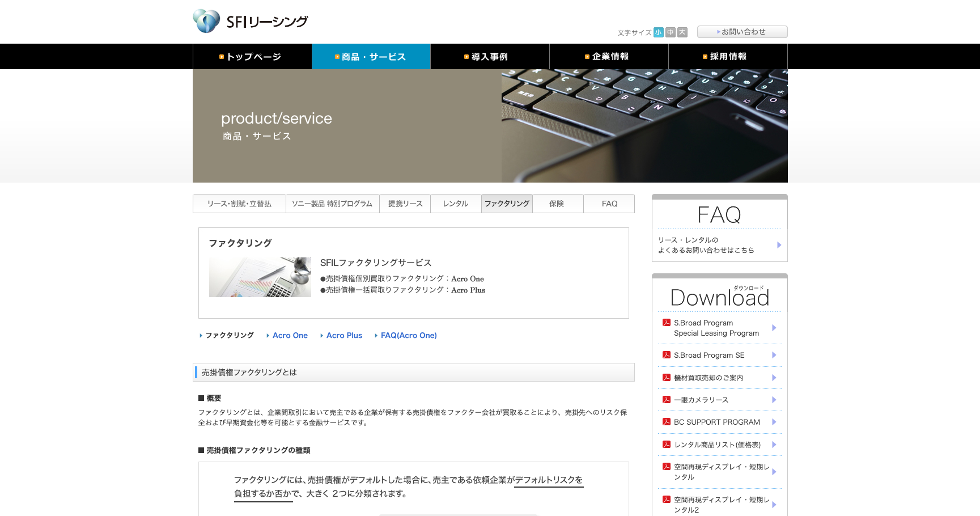Set text size to large (大)

click(682, 32)
